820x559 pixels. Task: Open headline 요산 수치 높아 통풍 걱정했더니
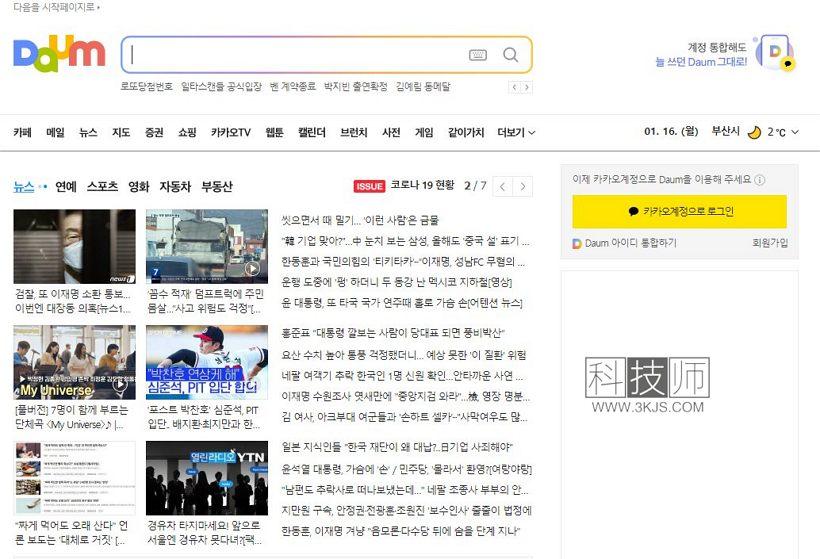tap(404, 355)
